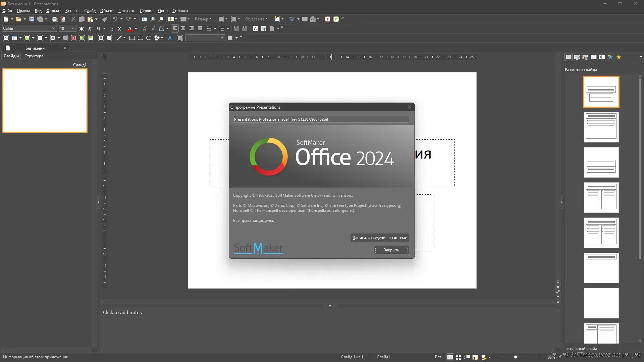
Task: Open the font size 18 dropdown
Action: click(73, 28)
